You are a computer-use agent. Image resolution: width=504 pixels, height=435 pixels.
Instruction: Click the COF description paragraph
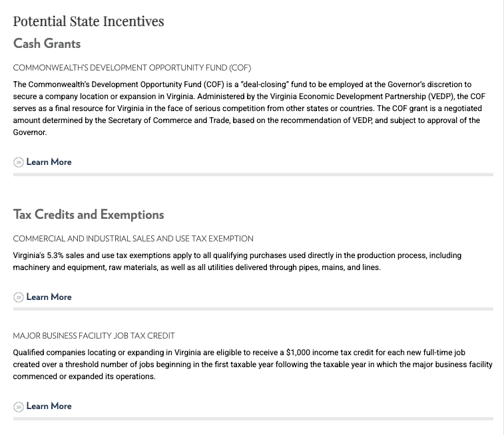[250, 108]
